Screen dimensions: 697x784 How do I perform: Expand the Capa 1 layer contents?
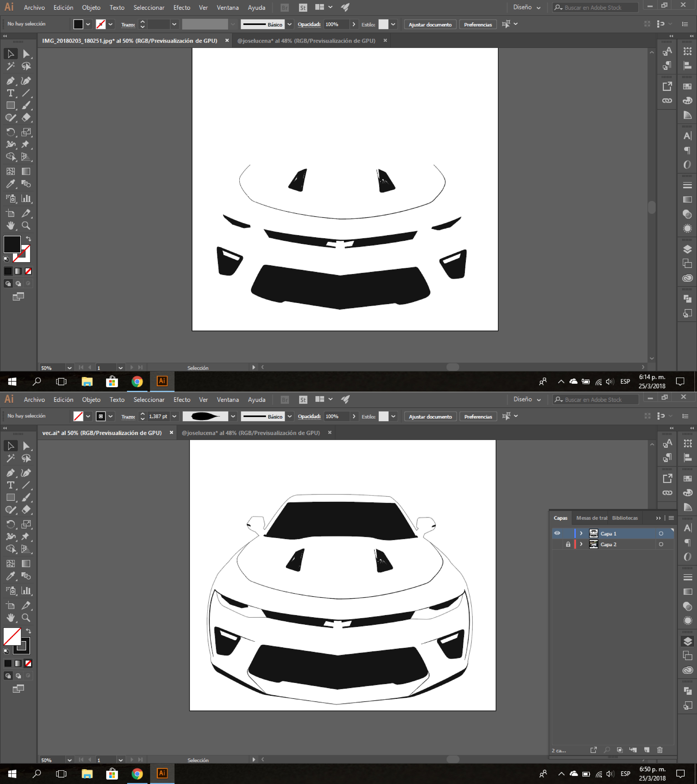[581, 534]
